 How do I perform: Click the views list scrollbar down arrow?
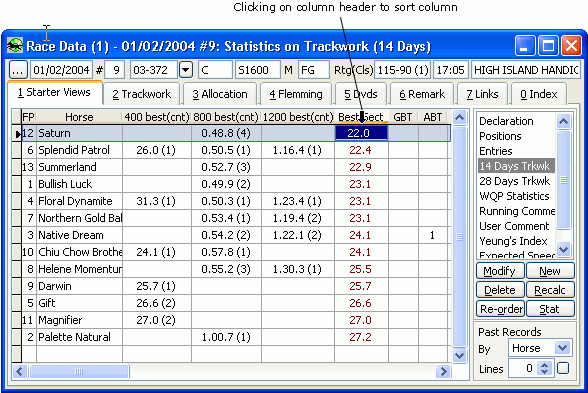click(x=564, y=249)
